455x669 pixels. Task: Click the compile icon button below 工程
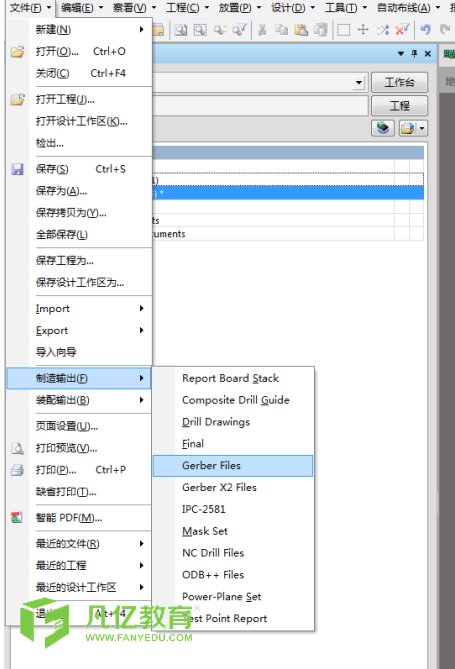point(383,128)
